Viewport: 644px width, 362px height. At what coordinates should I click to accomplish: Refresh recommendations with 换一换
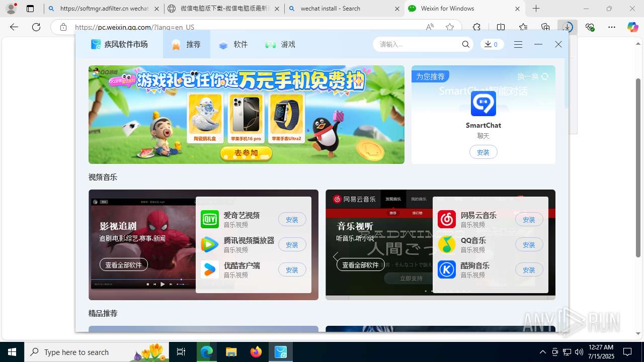(533, 76)
